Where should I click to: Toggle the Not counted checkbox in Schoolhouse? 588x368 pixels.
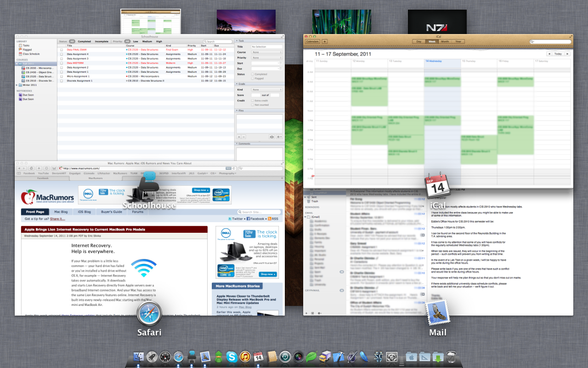pyautogui.click(x=253, y=105)
